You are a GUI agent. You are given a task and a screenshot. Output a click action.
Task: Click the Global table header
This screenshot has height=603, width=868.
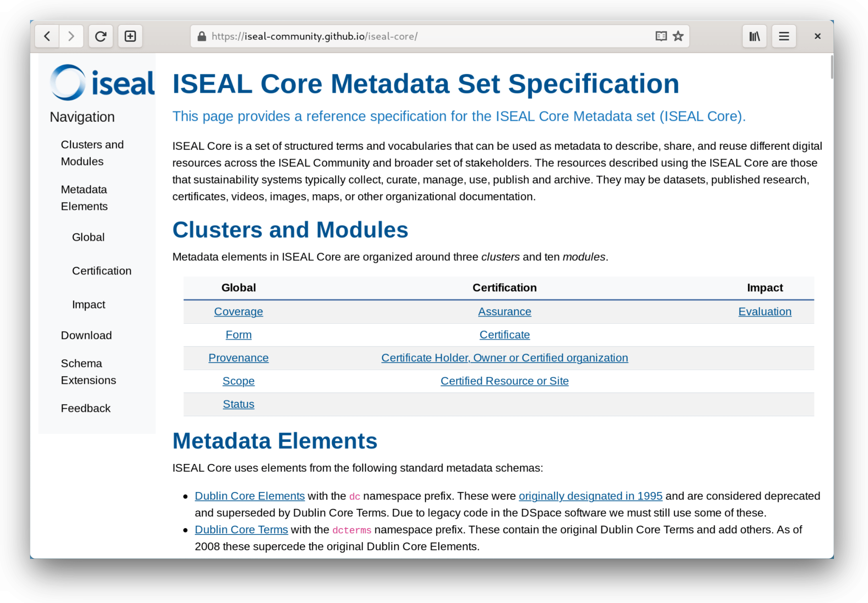point(238,287)
